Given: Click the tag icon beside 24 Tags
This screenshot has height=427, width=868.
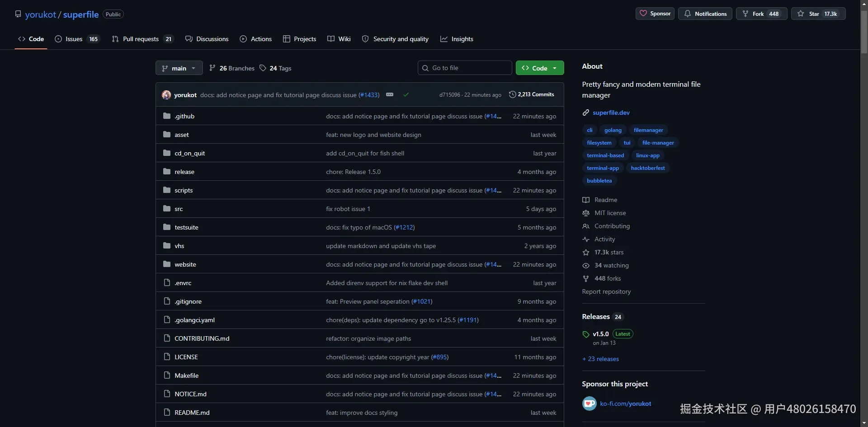Looking at the screenshot, I should [263, 68].
